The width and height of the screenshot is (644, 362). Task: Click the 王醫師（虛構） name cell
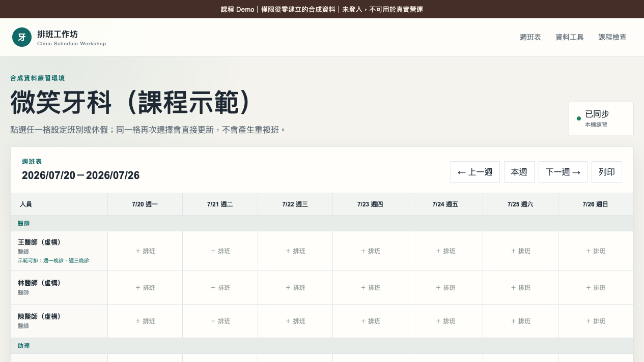point(59,251)
